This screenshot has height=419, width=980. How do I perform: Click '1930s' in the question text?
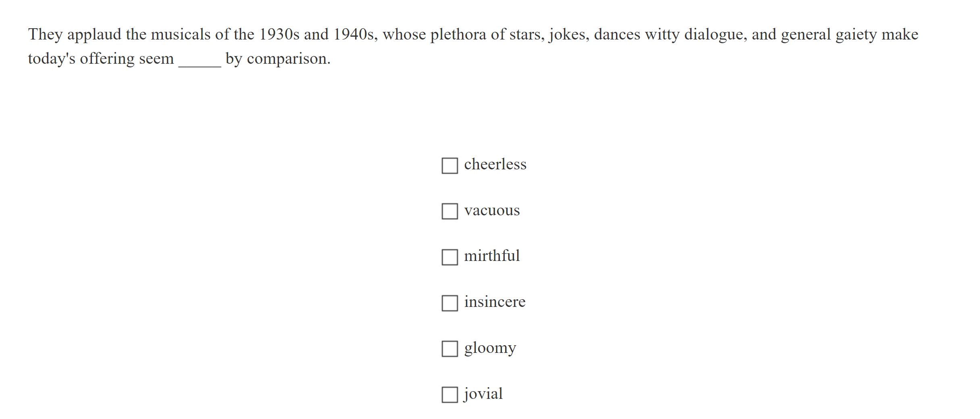pyautogui.click(x=279, y=35)
